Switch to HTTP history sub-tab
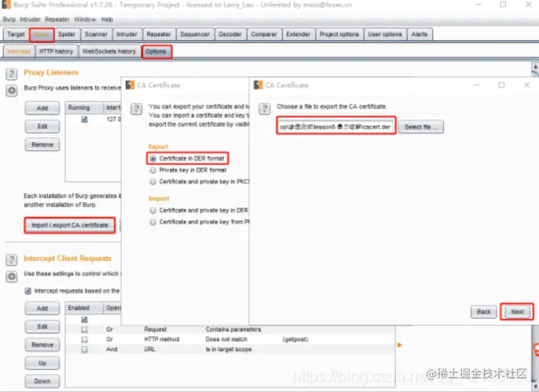This screenshot has height=392, width=539. 56,52
